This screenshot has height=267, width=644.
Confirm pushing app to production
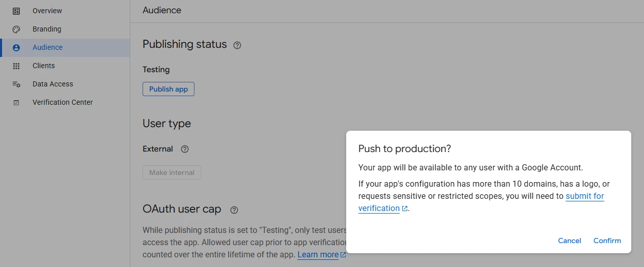pos(607,241)
